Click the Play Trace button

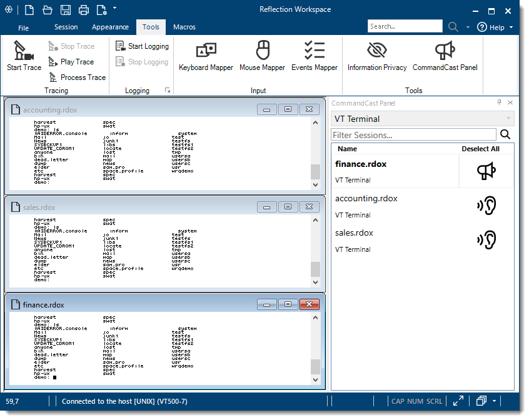point(71,62)
